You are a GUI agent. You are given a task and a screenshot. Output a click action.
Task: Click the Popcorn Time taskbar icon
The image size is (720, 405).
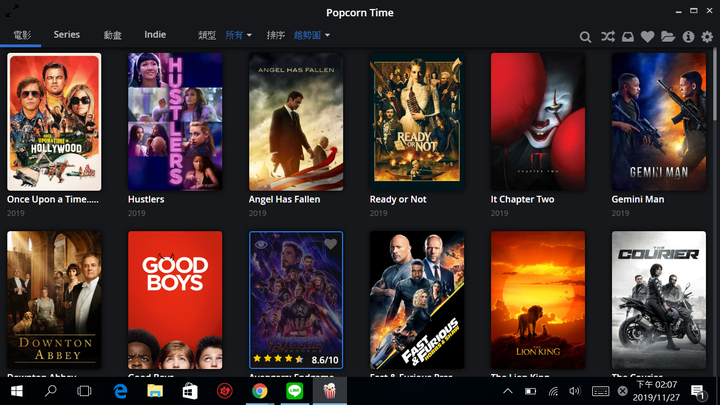point(329,391)
